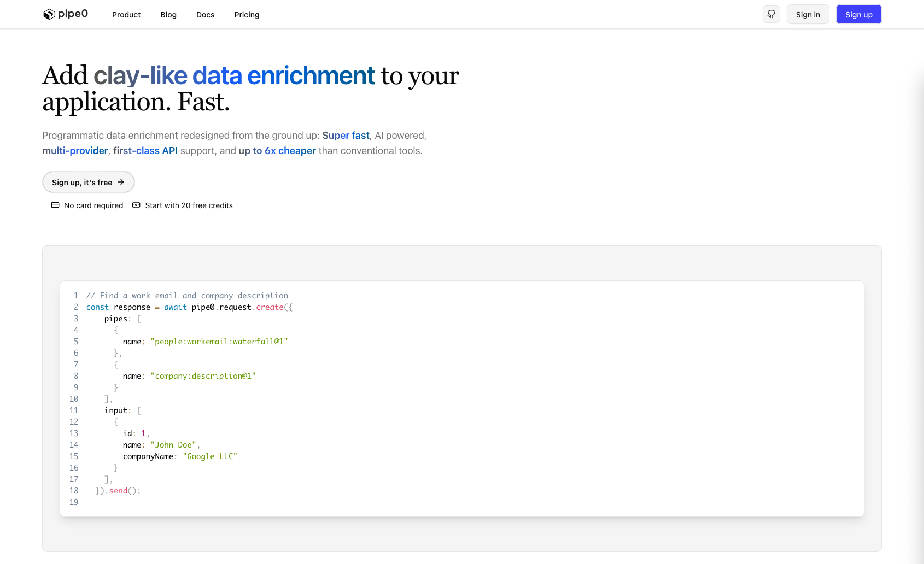Click the credits icon beside free credits text
Viewport: 924px width, 564px height.
[136, 205]
